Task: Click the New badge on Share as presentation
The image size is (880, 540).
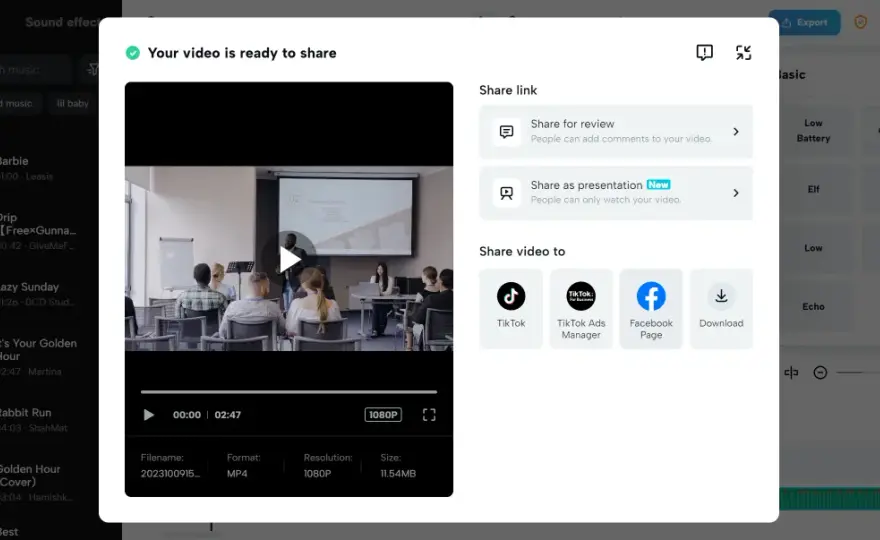Action: [x=658, y=185]
